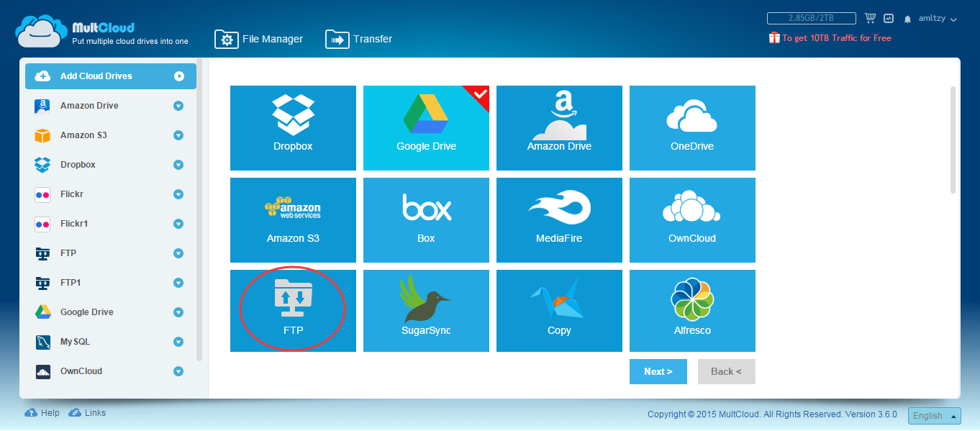Expand the Flickr dropdown arrow
Image resolution: width=980 pixels, height=431 pixels.
coord(178,194)
